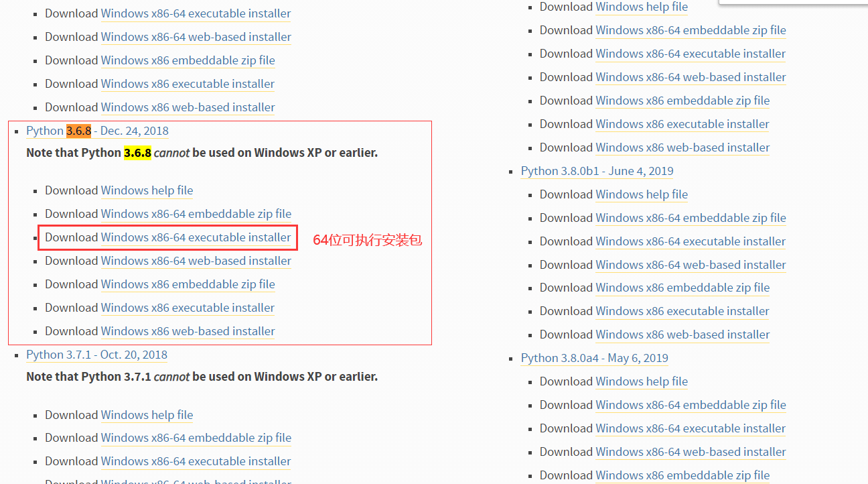Viewport: 868px width, 484px height.
Task: Click x86-64 executable installer link listed before Python 3.6.8
Action: [x=196, y=13]
